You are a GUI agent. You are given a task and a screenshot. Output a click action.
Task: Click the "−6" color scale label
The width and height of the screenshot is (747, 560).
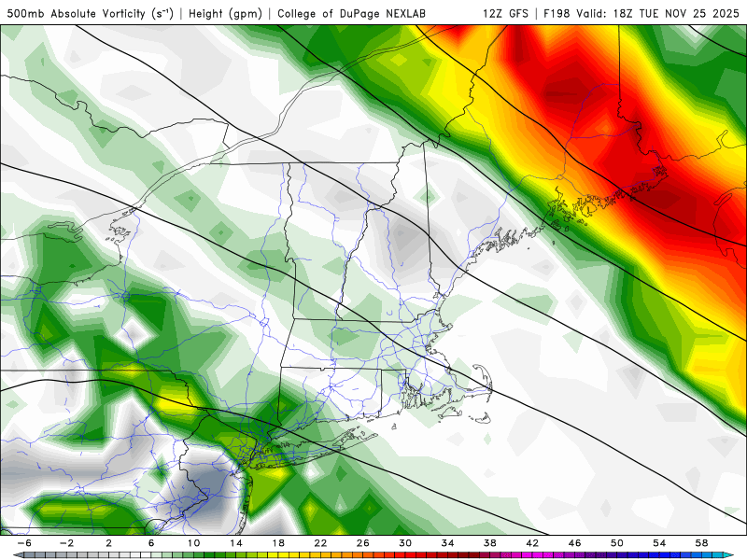[24, 543]
